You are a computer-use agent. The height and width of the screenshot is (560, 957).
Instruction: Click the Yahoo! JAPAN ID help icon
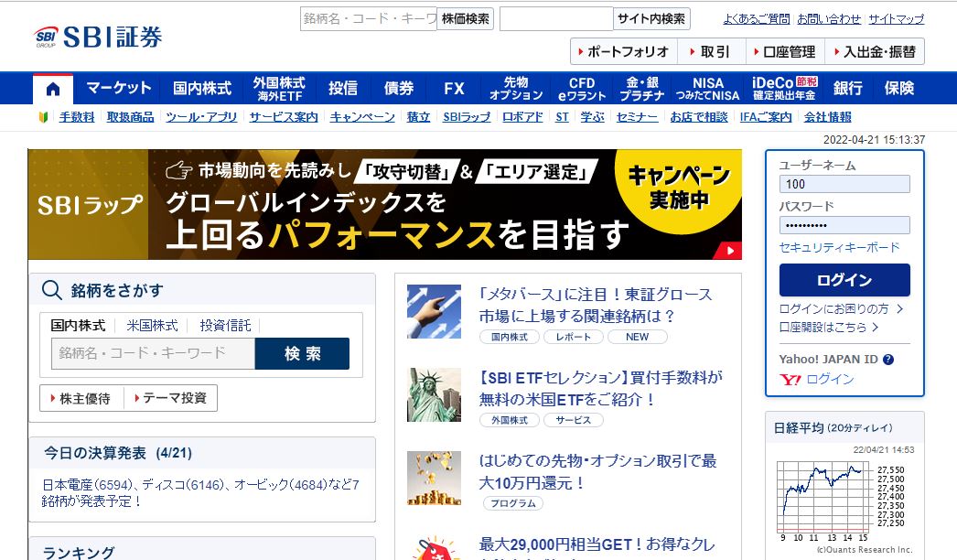[888, 360]
